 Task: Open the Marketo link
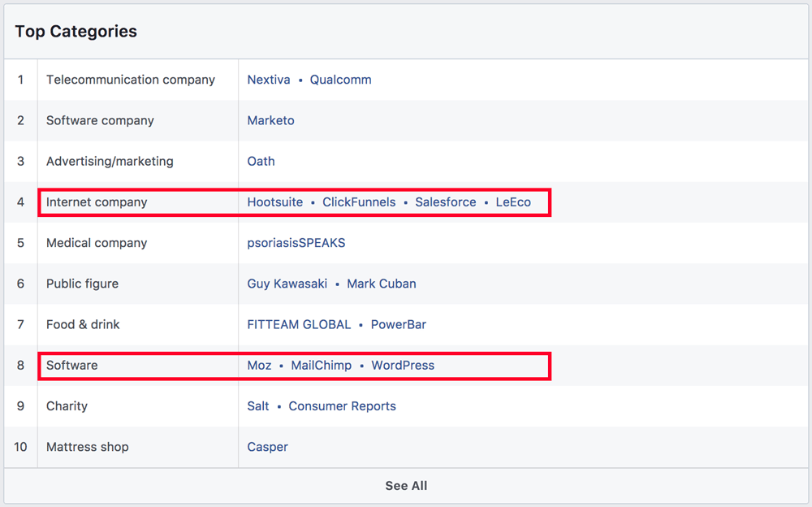(x=270, y=120)
